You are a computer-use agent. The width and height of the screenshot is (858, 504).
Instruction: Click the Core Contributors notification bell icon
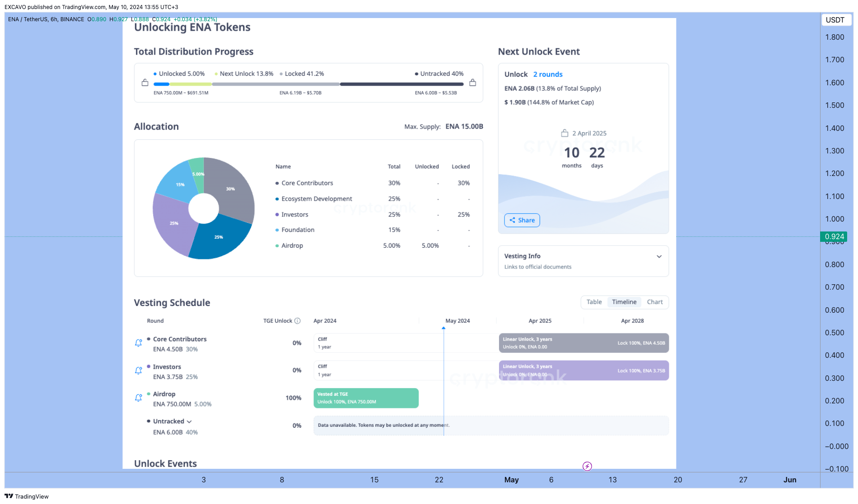(139, 343)
